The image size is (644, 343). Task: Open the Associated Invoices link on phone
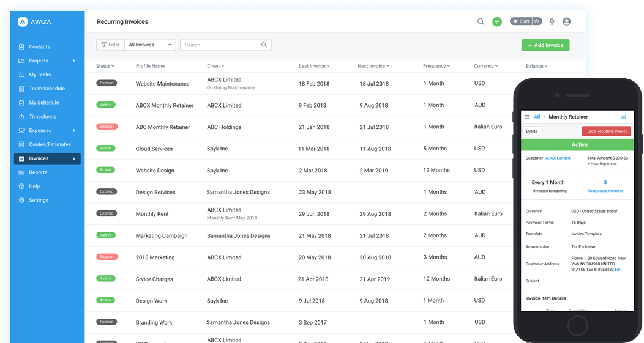[x=605, y=191]
